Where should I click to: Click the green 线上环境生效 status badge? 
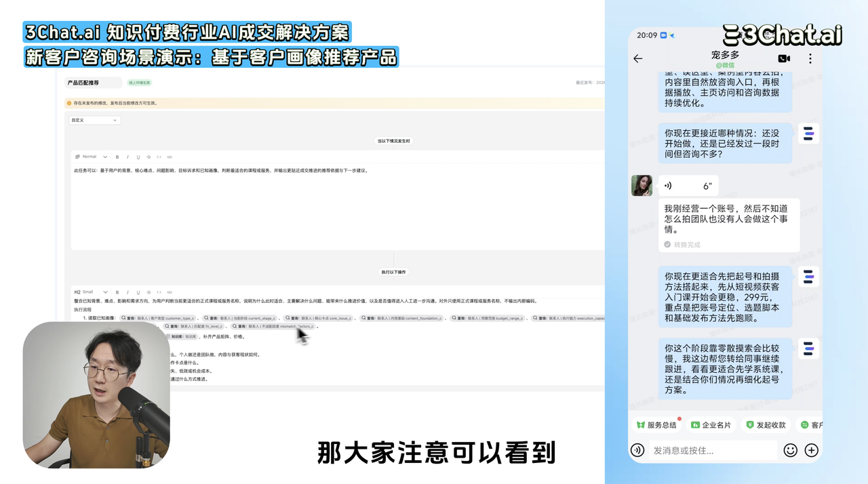(x=140, y=83)
